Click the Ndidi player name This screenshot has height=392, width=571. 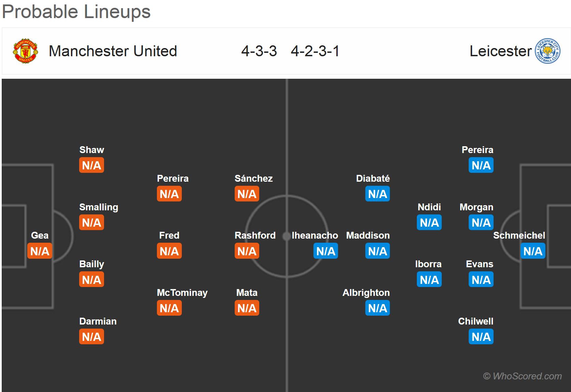pos(429,207)
